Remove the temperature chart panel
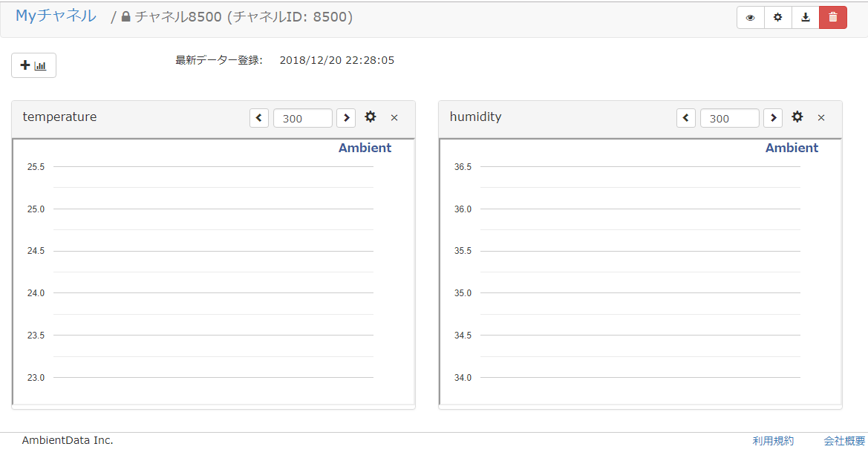The height and width of the screenshot is (458, 868). [x=394, y=118]
